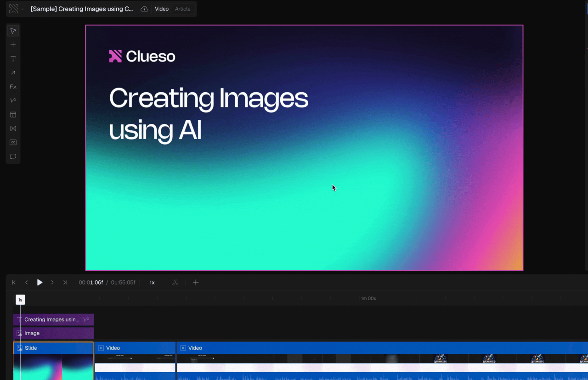This screenshot has height=380, width=588.
Task: Select the Slide clip on timeline
Action: [53, 361]
